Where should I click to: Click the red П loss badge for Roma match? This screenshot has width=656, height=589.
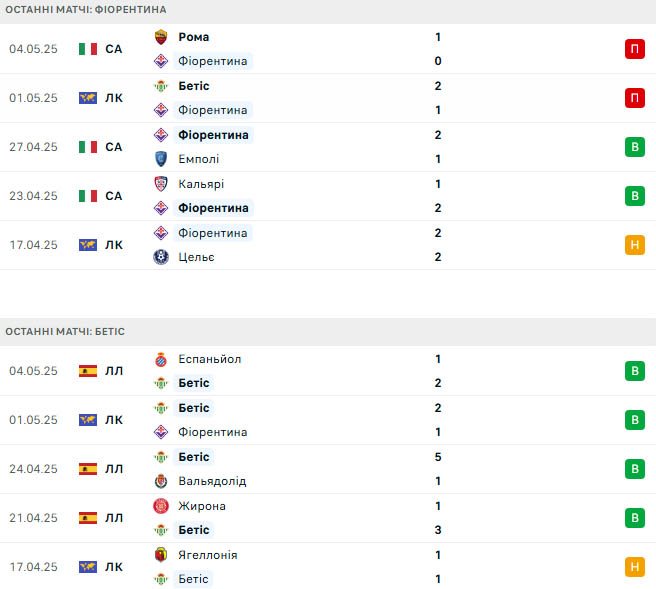tap(635, 49)
